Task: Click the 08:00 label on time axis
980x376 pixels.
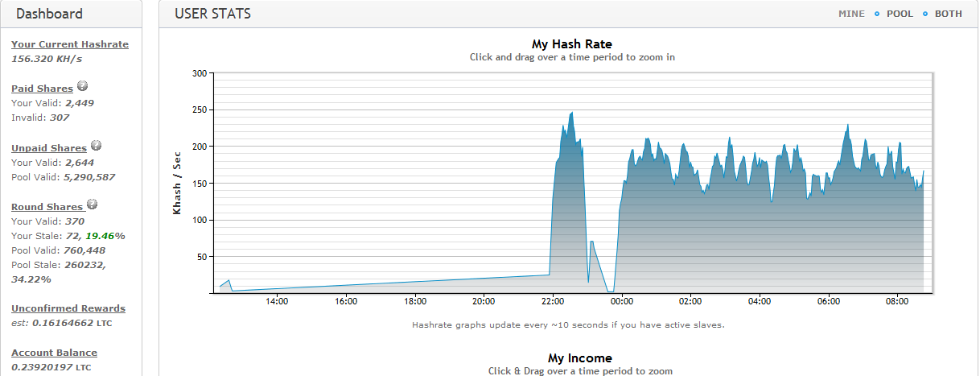Action: pos(898,301)
